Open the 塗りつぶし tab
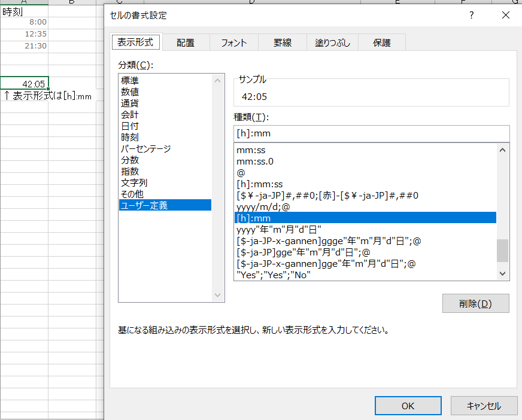This screenshot has height=420, width=522. 332,42
